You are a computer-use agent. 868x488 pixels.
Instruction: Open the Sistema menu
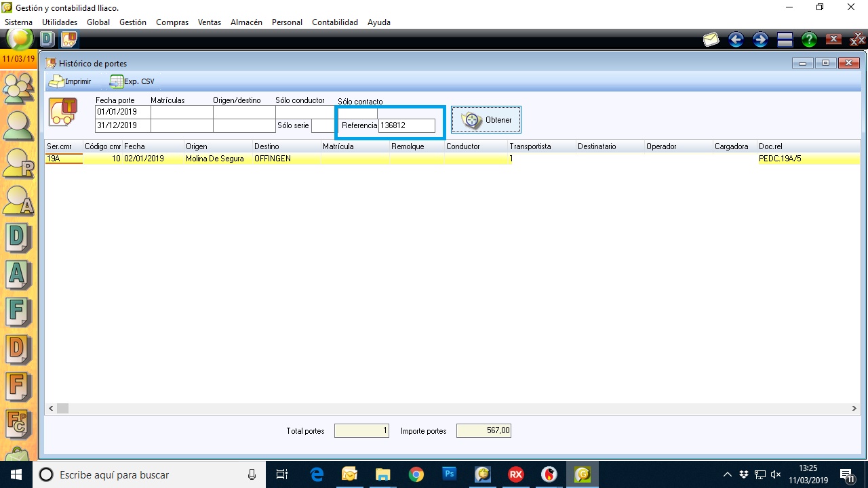18,22
